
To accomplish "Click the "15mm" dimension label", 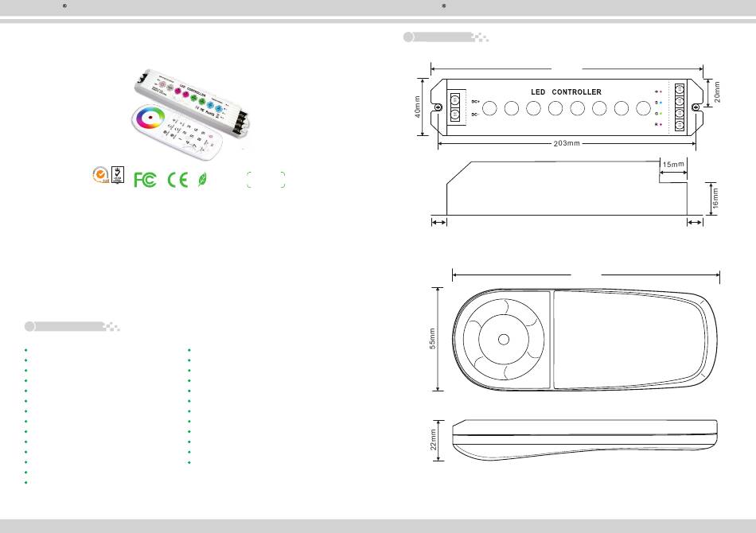I will (x=673, y=165).
